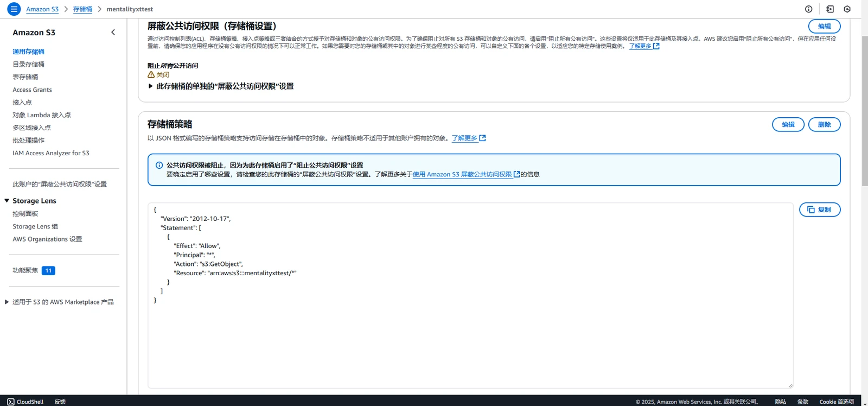Click 编辑 for 屏蔽公共访问权限
This screenshot has height=406, width=868.
click(824, 27)
